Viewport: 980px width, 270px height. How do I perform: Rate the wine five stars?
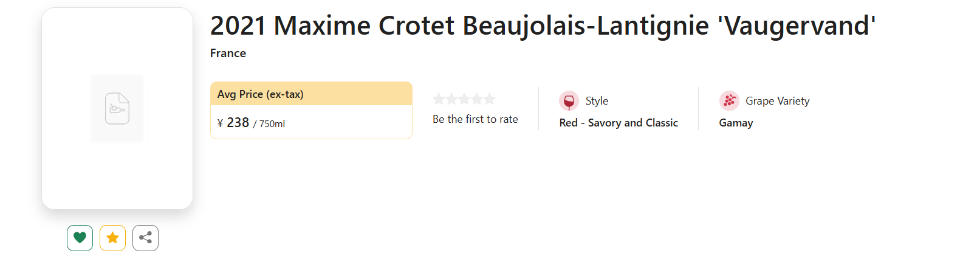[x=490, y=99]
